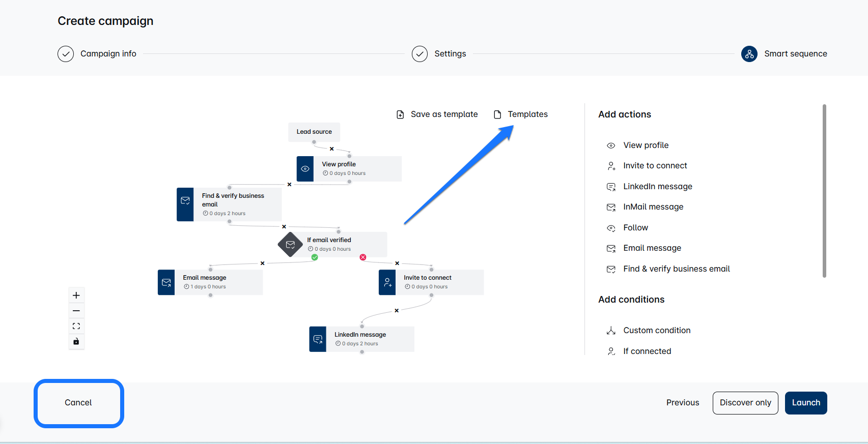Click the Add actions panel scrollbar
This screenshot has height=444, width=868.
pyautogui.click(x=824, y=191)
